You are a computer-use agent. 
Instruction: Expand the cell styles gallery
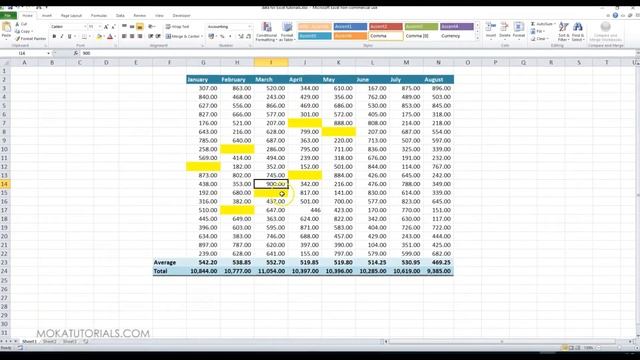477,38
